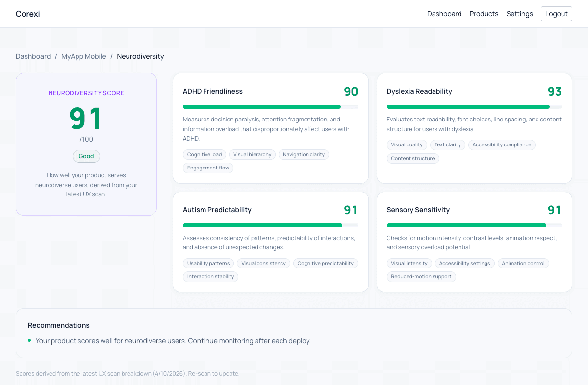Screen dimensions: 588x385
Task: Click the Engagement flow tag
Action: (x=208, y=168)
